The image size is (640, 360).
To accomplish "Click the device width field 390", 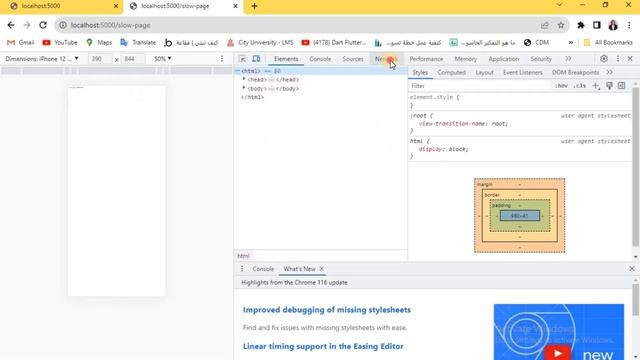I will (x=100, y=59).
